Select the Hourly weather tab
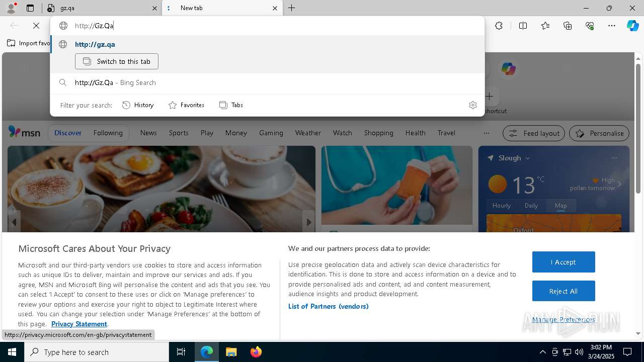This screenshot has height=362, width=644. [x=502, y=205]
